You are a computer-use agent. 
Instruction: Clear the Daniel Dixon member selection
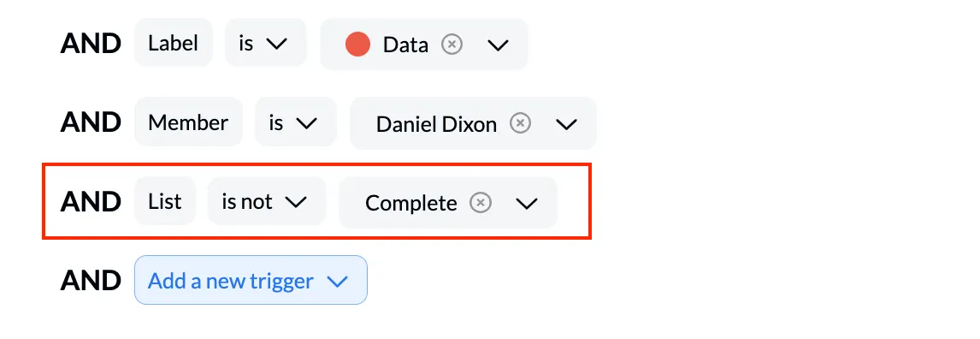[x=520, y=123]
